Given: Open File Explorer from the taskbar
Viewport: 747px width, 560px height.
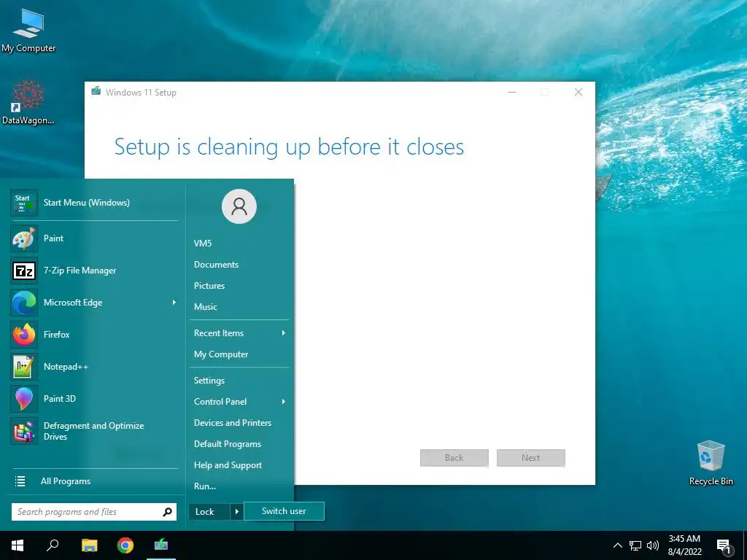Looking at the screenshot, I should pyautogui.click(x=89, y=545).
